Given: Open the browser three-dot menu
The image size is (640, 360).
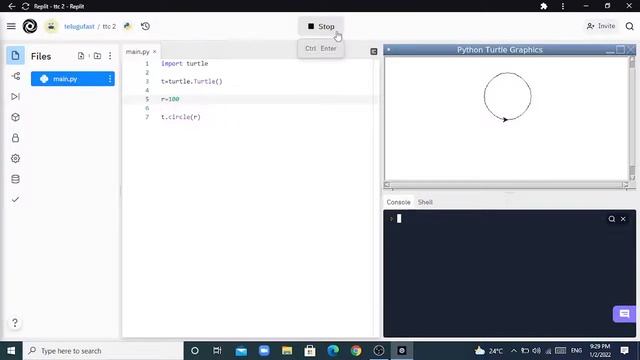Looking at the screenshot, I should (563, 6).
